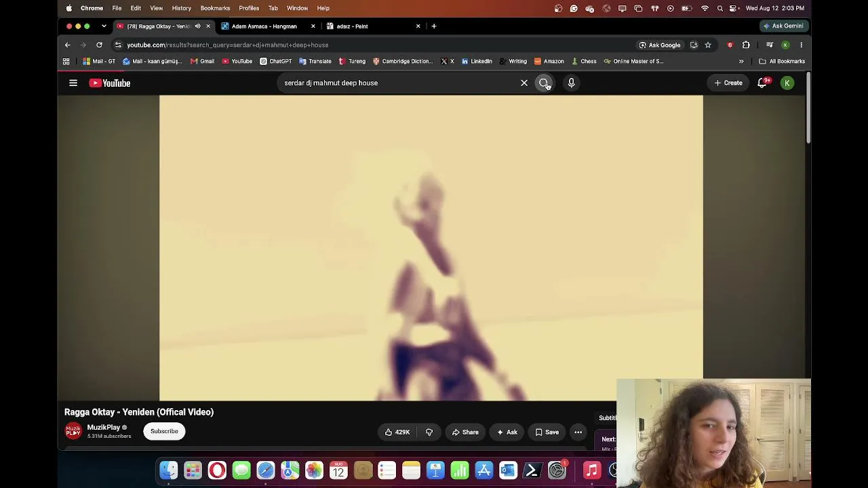Start voice search with microphone icon

[x=571, y=83]
